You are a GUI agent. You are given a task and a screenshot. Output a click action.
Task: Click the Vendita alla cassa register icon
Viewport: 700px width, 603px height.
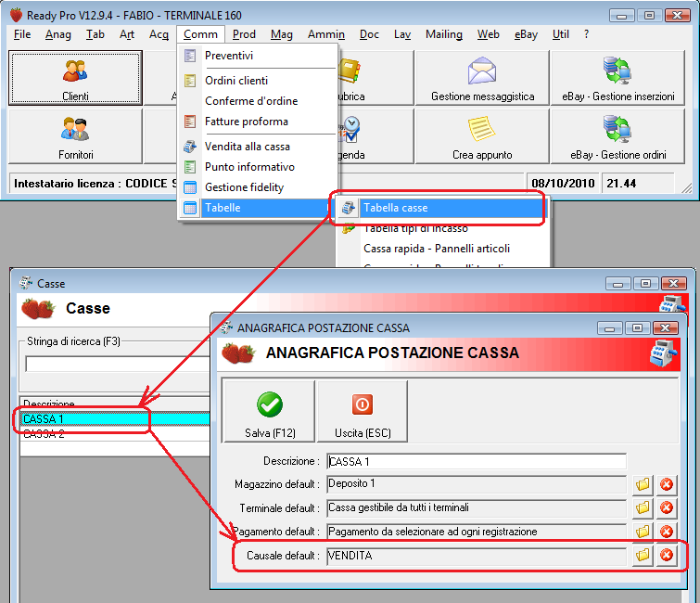pyautogui.click(x=190, y=147)
